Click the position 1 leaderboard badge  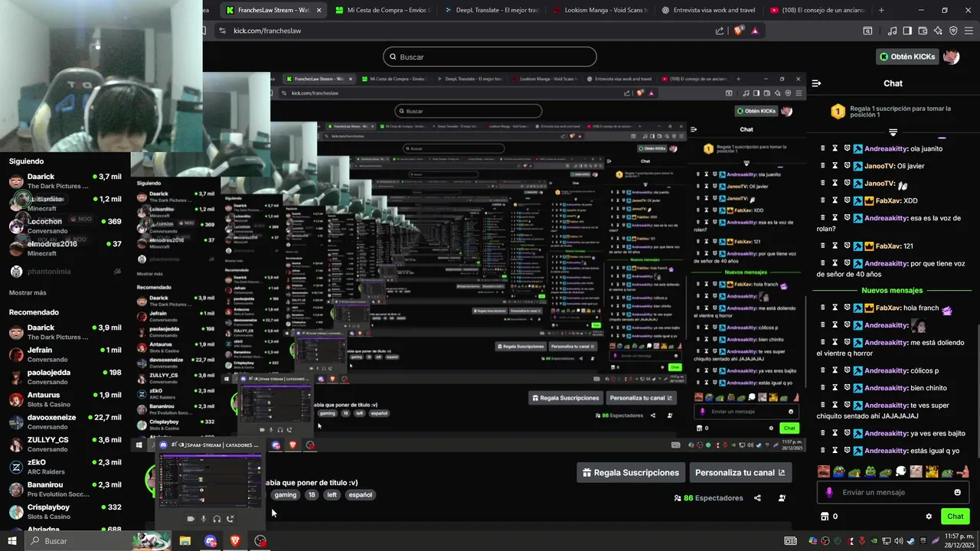pos(838,112)
